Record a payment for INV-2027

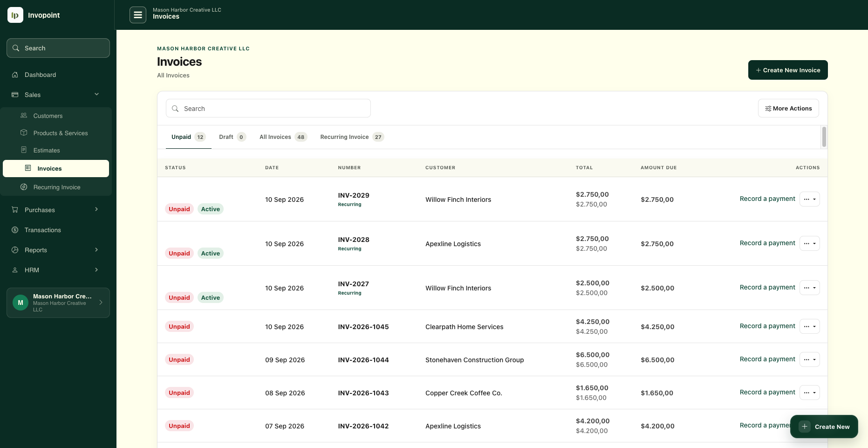pyautogui.click(x=767, y=287)
